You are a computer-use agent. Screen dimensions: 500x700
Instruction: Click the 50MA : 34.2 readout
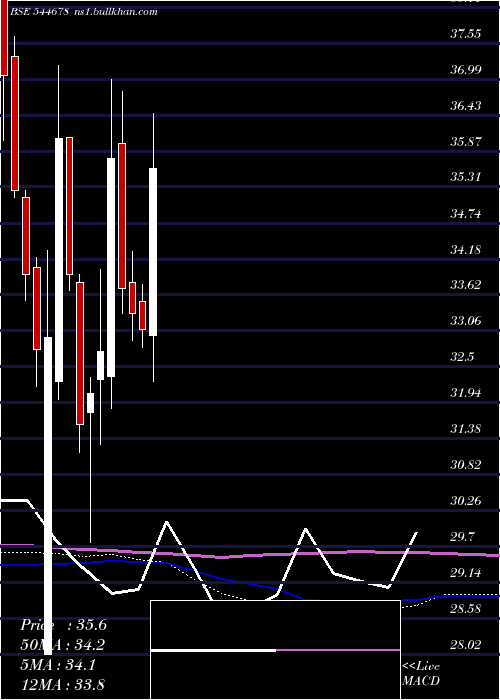(x=63, y=645)
